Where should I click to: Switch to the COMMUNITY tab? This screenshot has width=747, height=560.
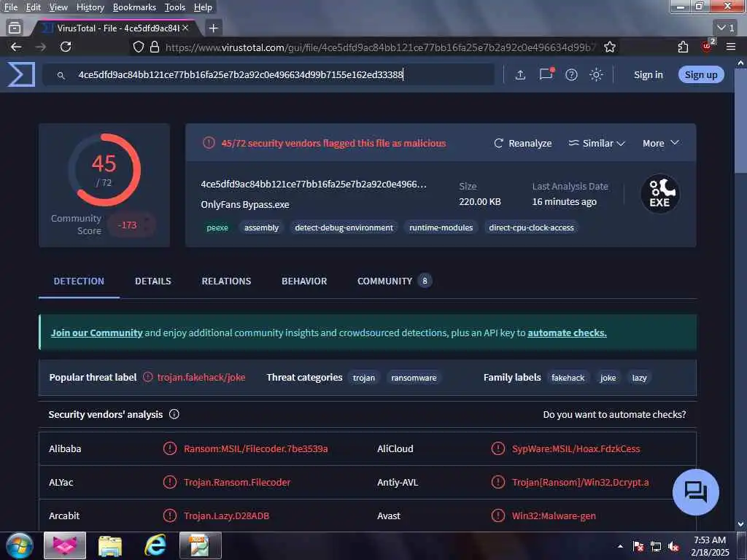[x=394, y=281]
